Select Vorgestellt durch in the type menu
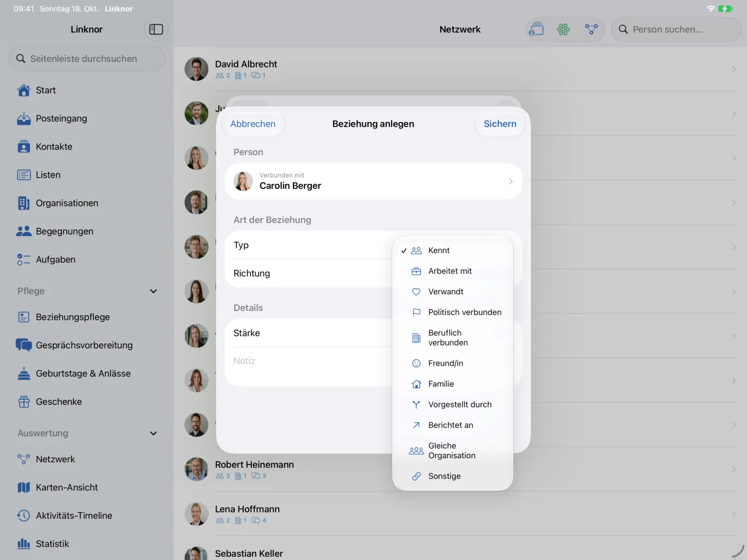 [452, 405]
